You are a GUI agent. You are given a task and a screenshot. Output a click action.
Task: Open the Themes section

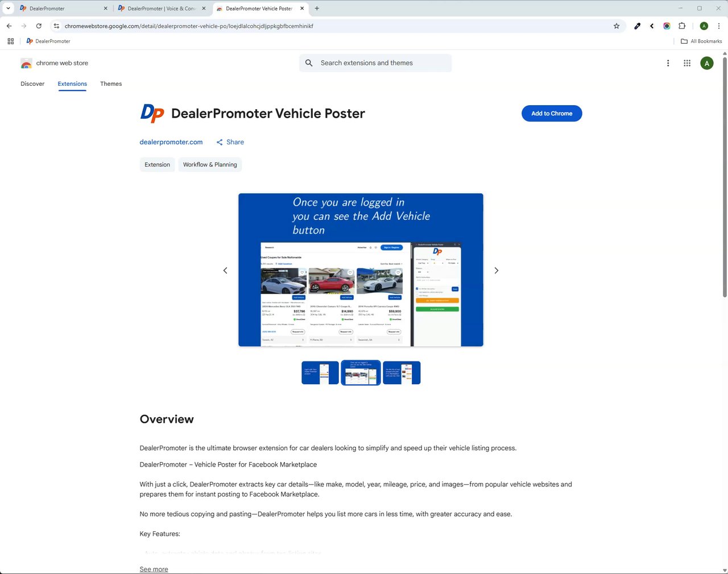click(x=111, y=84)
